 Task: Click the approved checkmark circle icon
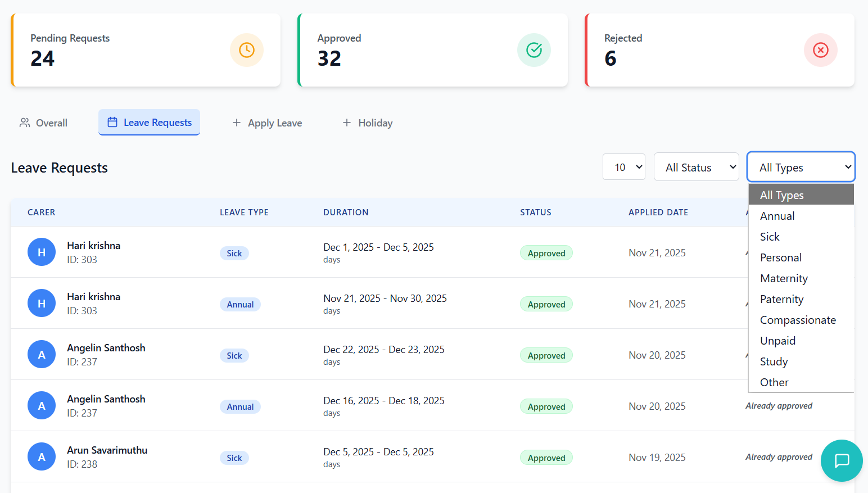point(534,50)
